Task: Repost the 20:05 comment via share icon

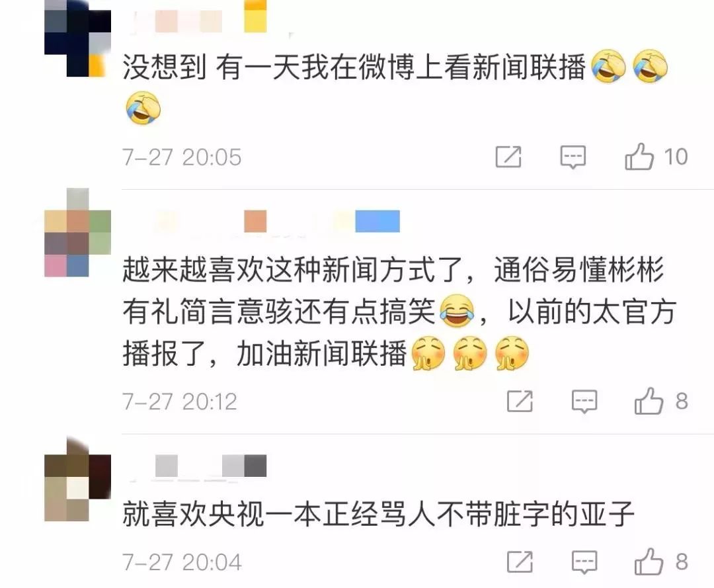Action: click(x=508, y=157)
